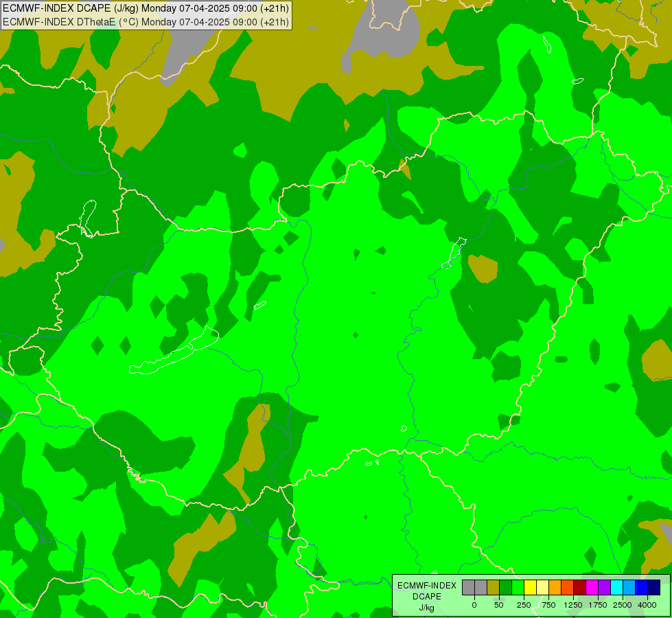
Task: Click the legend value label 750
Action: click(548, 605)
